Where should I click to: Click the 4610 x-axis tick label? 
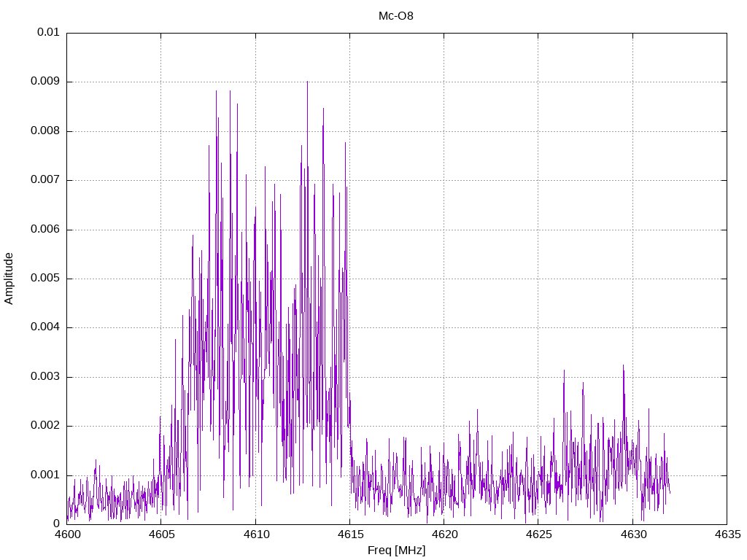(255, 534)
